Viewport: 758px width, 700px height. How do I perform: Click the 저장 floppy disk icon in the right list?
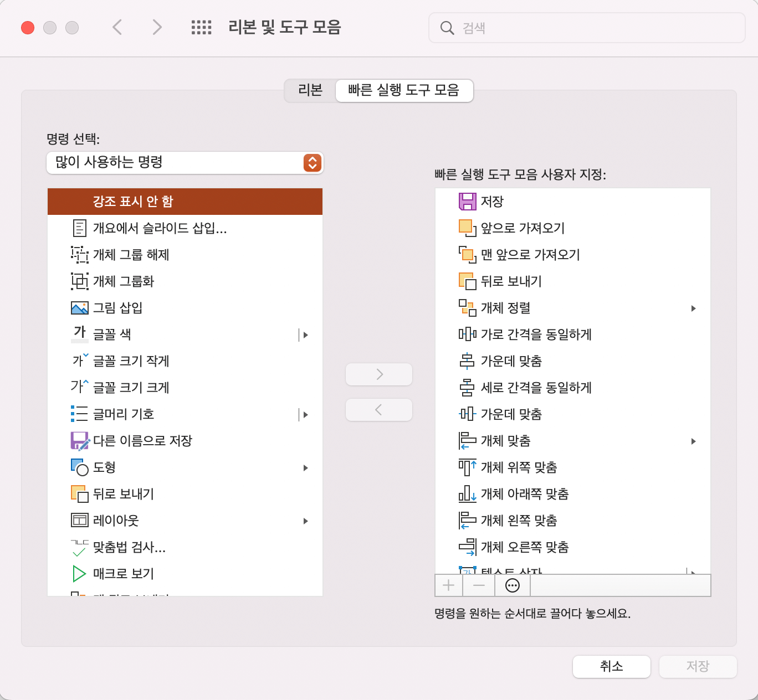(x=467, y=202)
